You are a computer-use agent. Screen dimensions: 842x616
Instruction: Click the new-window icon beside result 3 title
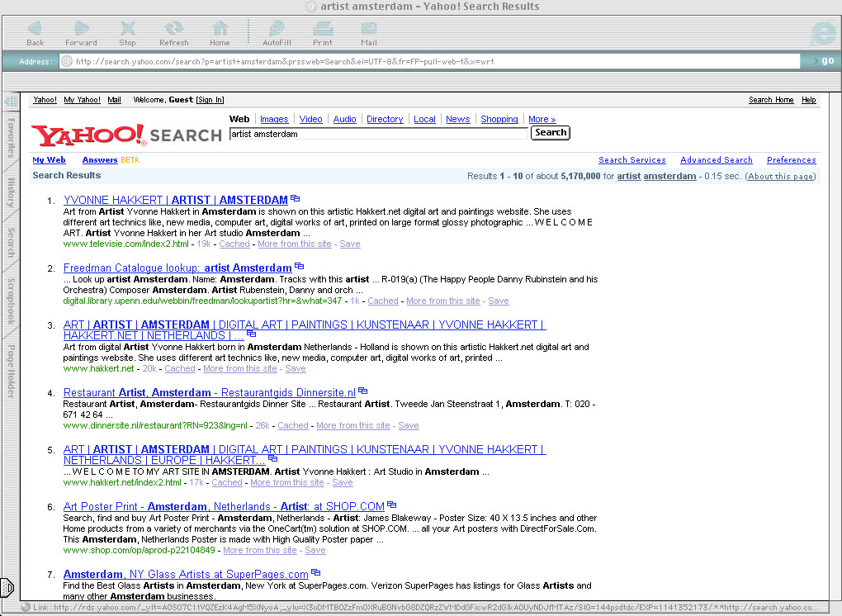pos(251,334)
